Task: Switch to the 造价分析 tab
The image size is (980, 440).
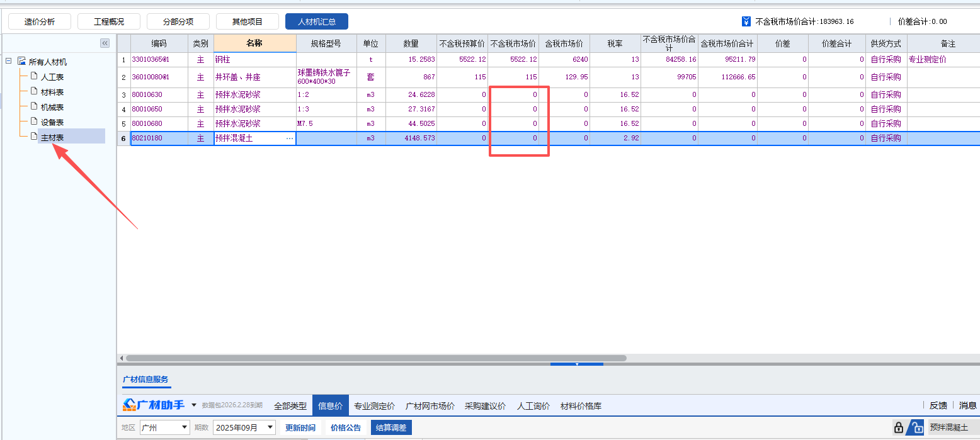Action: (39, 21)
